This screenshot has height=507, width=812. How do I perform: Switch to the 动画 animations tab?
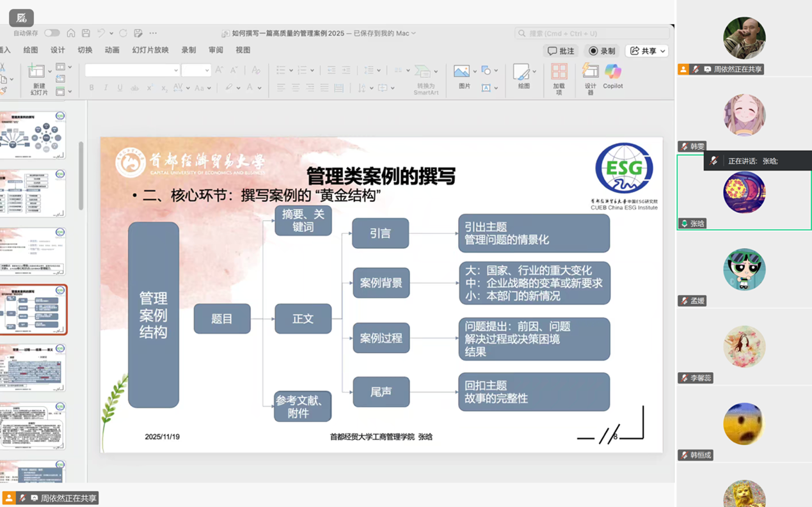112,50
